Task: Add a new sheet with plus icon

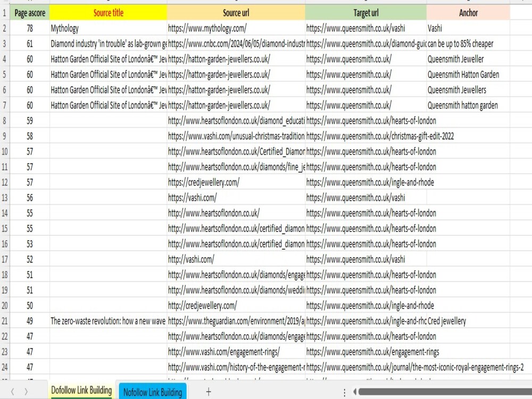Action: pos(209,392)
